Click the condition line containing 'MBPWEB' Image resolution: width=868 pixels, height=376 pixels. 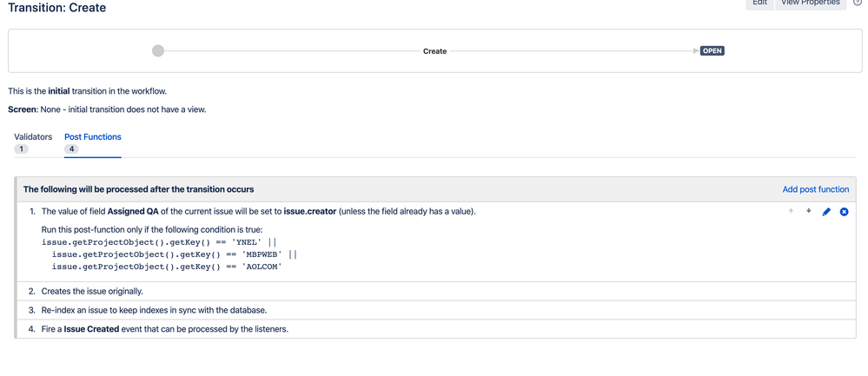point(175,254)
